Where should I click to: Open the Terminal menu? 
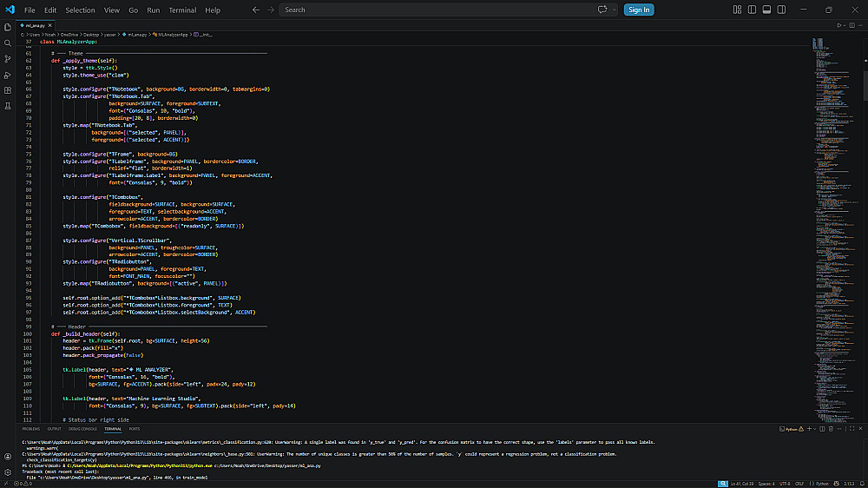(182, 10)
